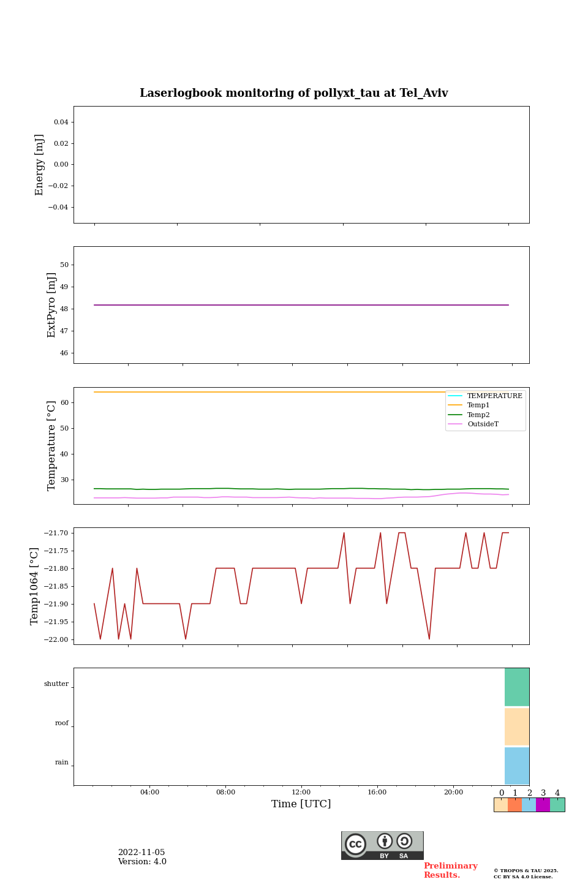Click the TEMPERATURE legend entry
This screenshot has width=588, height=882.
(486, 396)
